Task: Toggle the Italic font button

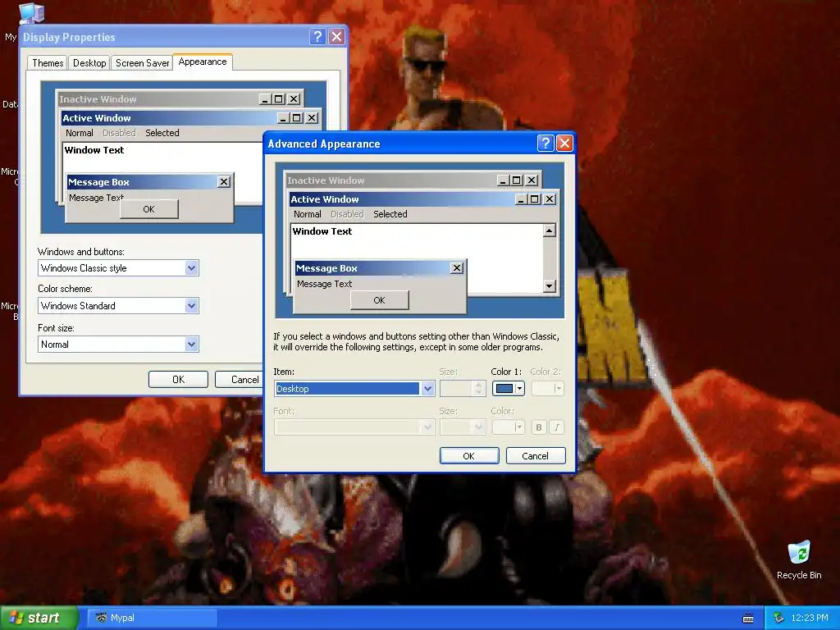Action: click(557, 427)
